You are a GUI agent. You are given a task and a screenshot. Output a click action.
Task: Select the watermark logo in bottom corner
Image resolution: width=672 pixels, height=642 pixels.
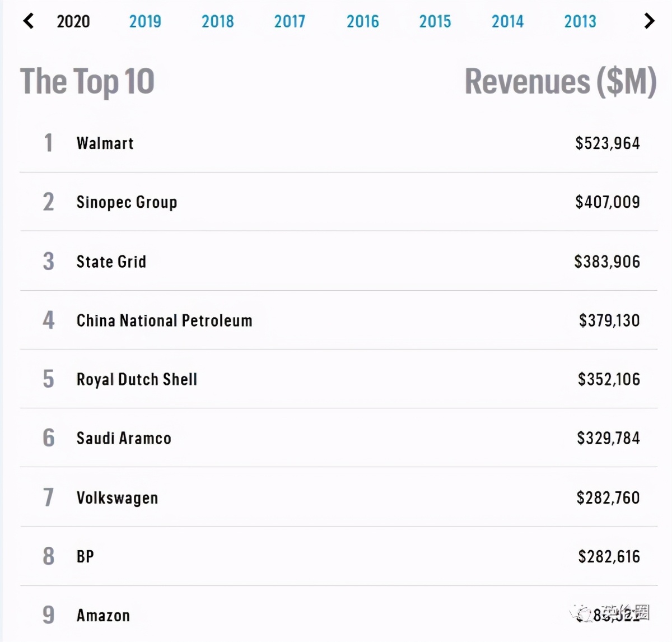pos(582,613)
